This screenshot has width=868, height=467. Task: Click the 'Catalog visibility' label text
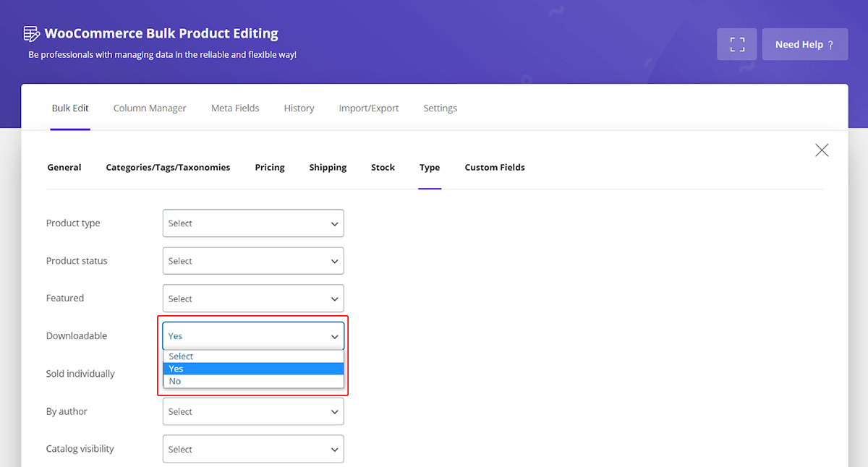(80, 449)
